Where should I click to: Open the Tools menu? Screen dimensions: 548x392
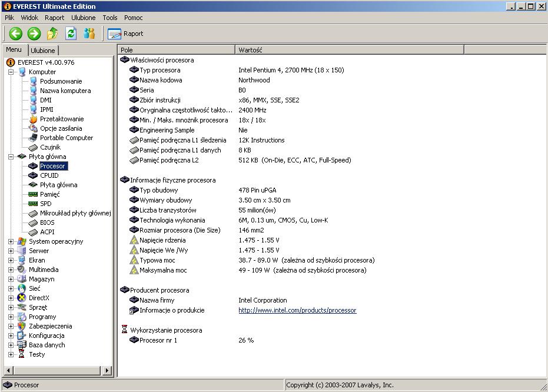click(x=109, y=18)
